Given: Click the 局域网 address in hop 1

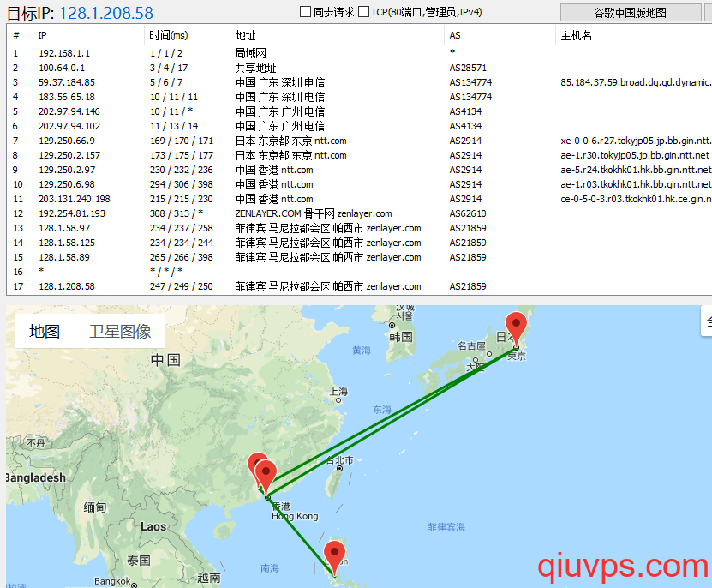Looking at the screenshot, I should coord(251,53).
